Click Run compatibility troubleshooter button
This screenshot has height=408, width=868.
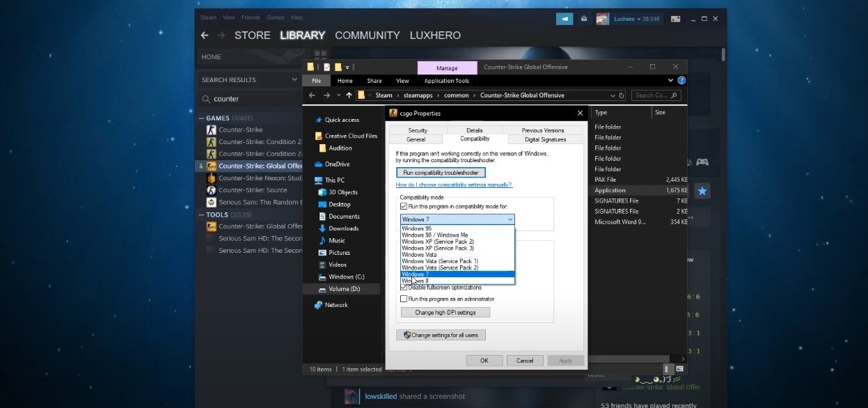(x=441, y=173)
